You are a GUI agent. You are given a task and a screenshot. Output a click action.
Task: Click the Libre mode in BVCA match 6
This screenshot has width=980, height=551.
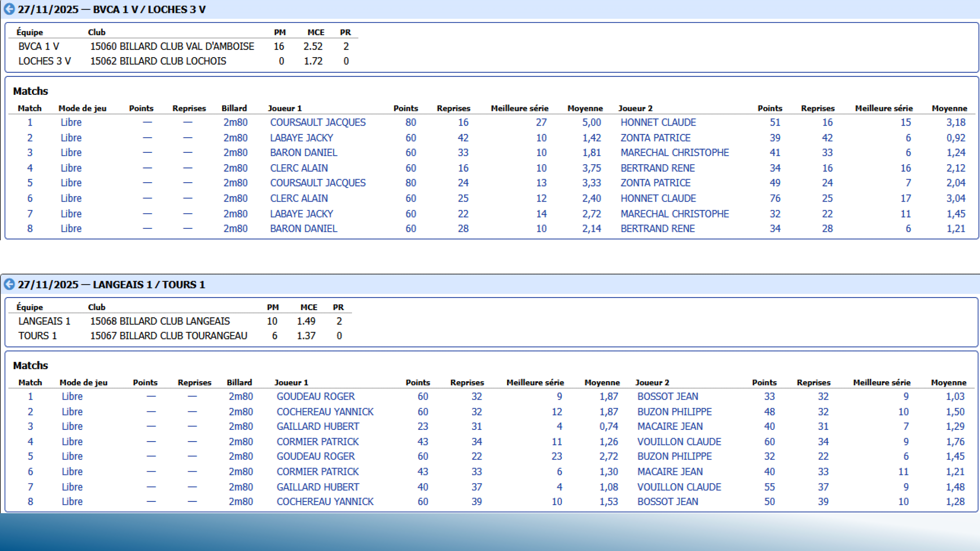71,198
